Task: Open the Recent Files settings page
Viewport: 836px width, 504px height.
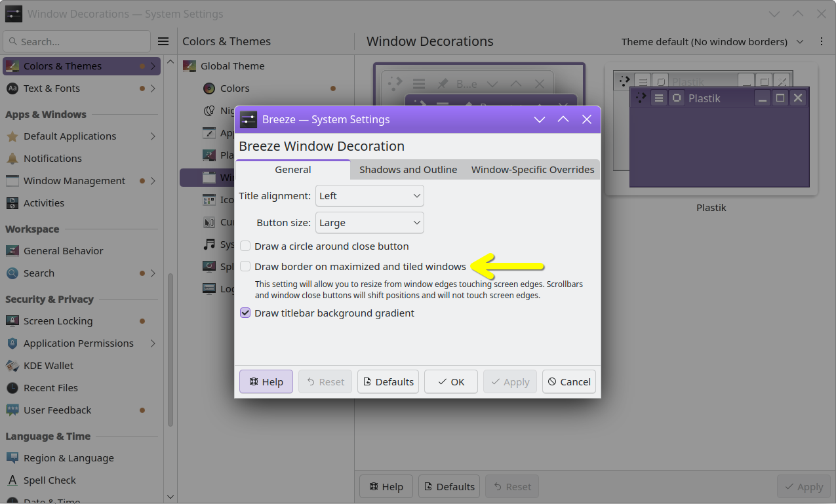Action: coord(82,388)
